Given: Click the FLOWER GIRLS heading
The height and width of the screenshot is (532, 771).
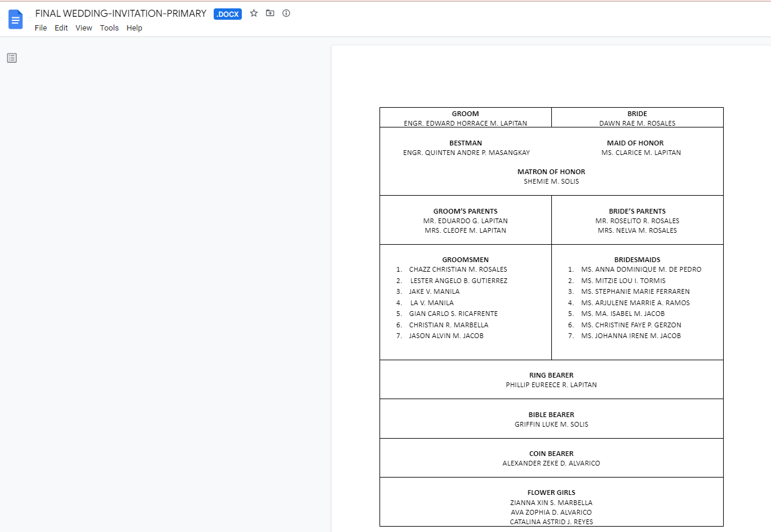Looking at the screenshot, I should (x=551, y=493).
